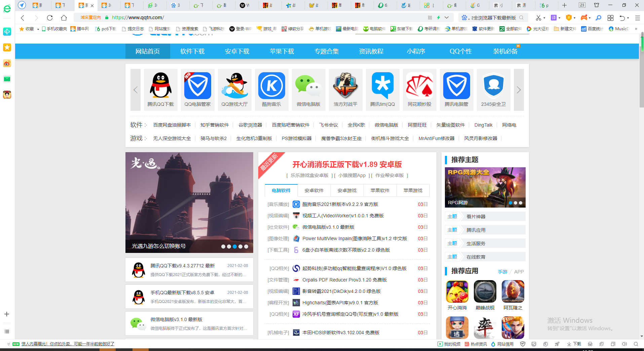Switch recommended apps to APP

(519, 272)
